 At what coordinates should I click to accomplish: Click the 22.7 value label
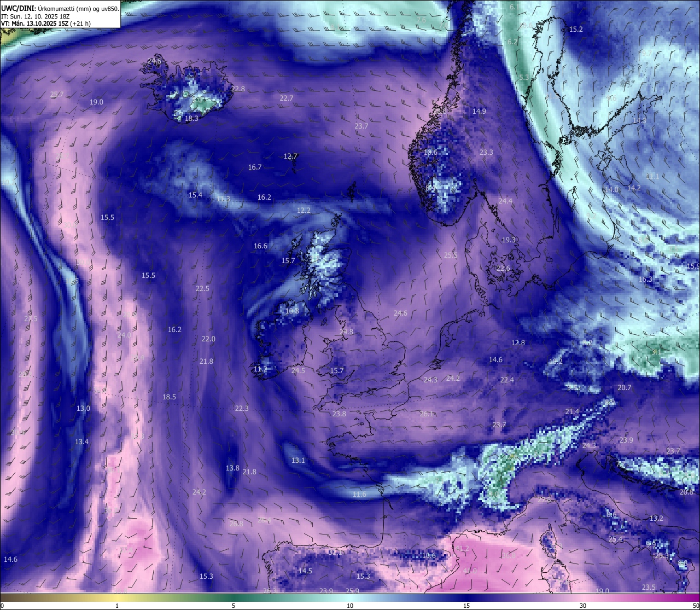[x=287, y=98]
